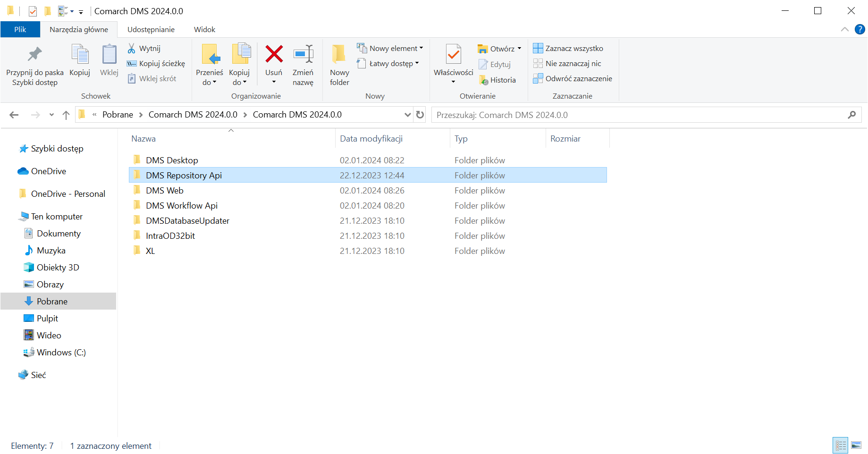Viewport: 868px width, 454px height.
Task: Switch to large icons view
Action: 856,445
